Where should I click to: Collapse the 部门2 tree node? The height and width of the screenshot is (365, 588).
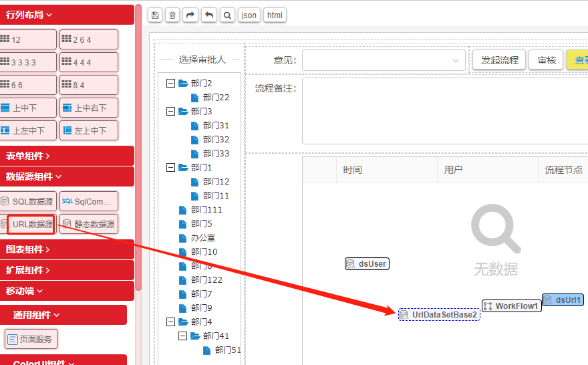point(170,84)
